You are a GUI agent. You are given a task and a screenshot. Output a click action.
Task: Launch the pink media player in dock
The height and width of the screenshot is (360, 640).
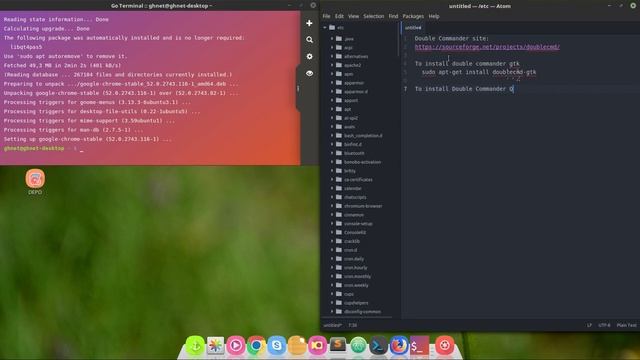click(236, 345)
